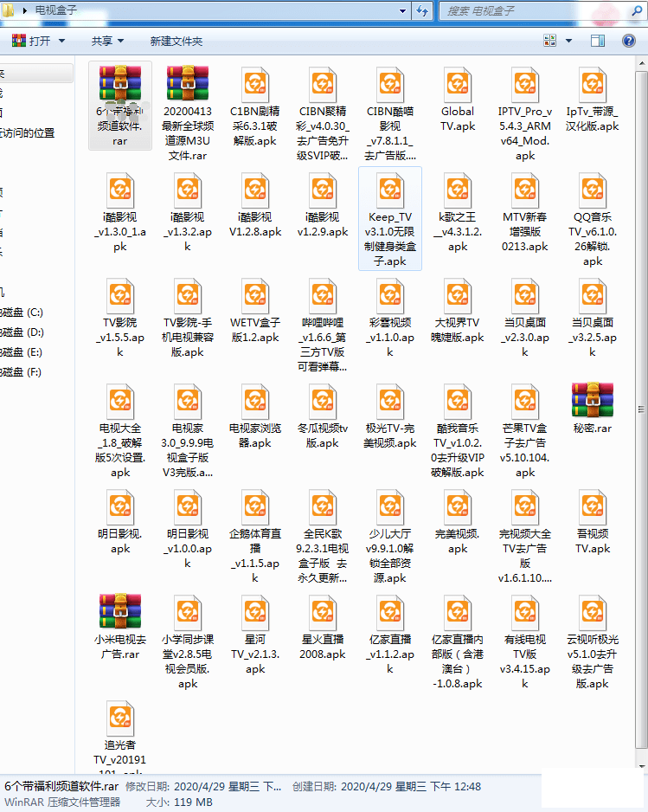The width and height of the screenshot is (648, 812).
Task: Select the 秘密.rar archive icon
Action: pyautogui.click(x=592, y=400)
